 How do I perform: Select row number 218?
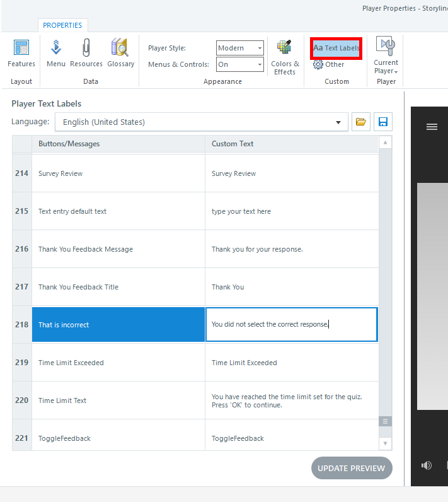click(22, 325)
